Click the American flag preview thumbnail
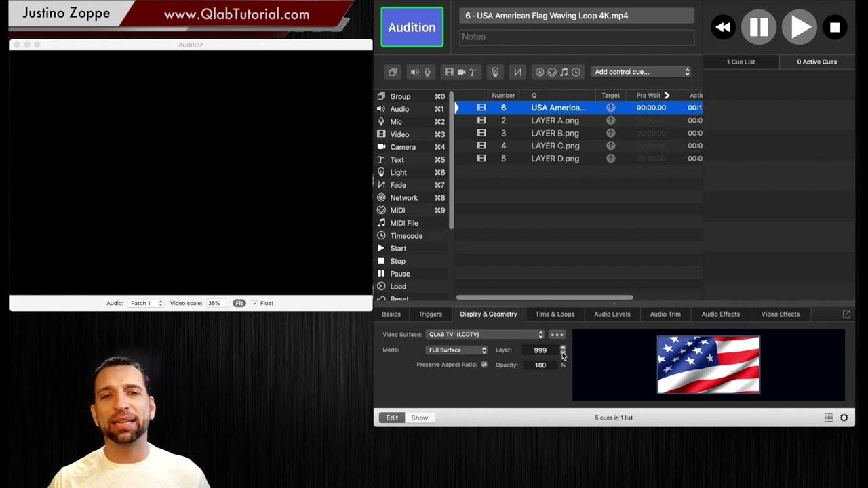The image size is (868, 488). coord(708,365)
